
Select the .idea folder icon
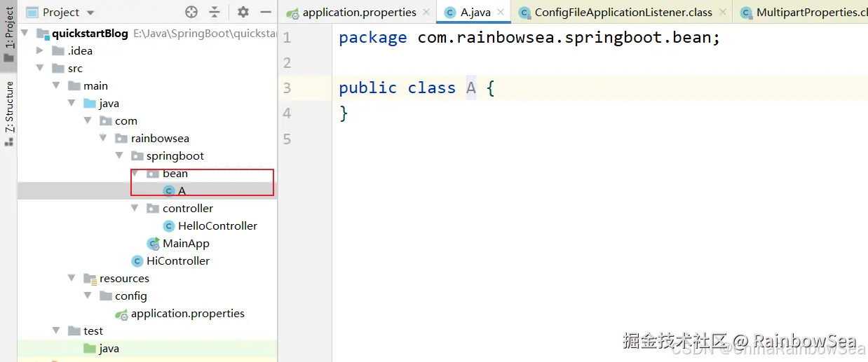[58, 50]
